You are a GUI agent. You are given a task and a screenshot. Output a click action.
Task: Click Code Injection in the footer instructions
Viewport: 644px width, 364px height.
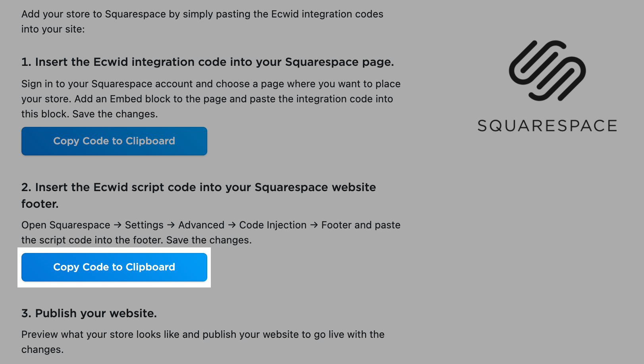point(274,225)
